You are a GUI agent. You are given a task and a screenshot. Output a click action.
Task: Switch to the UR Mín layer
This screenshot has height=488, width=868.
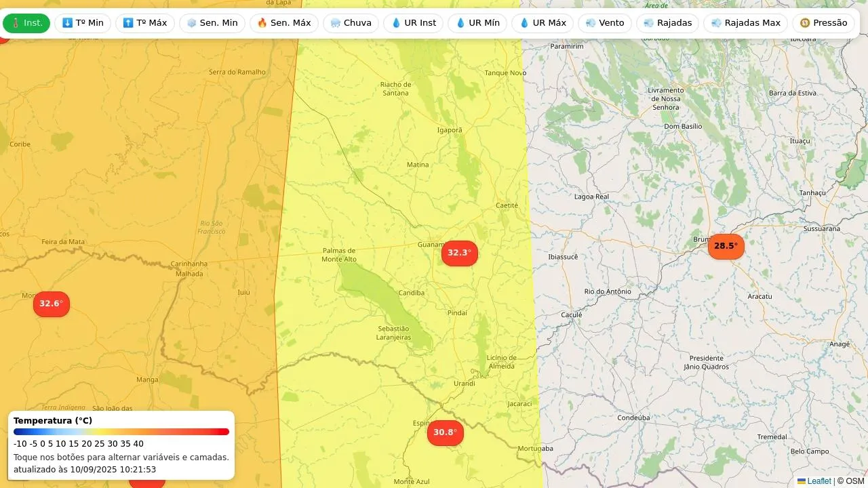click(477, 23)
